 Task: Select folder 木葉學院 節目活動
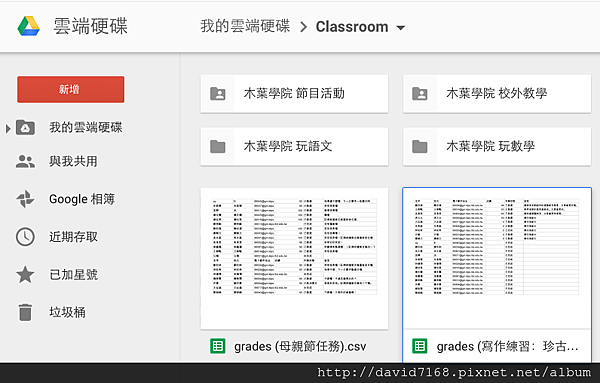[294, 94]
